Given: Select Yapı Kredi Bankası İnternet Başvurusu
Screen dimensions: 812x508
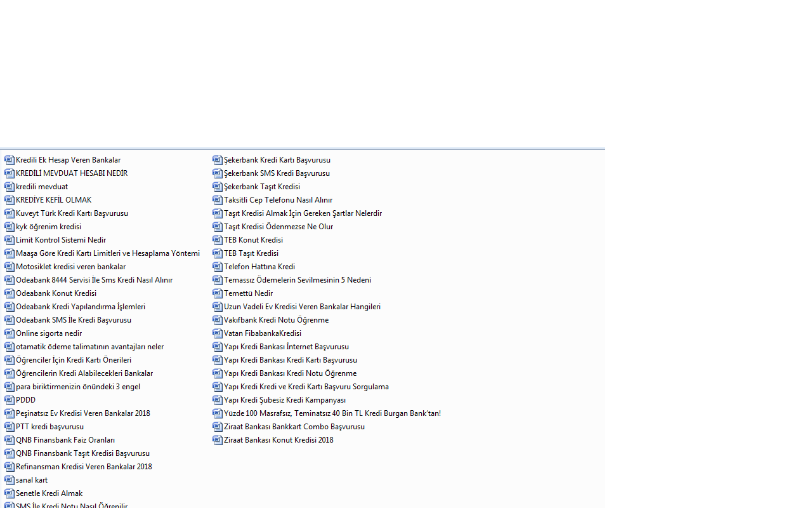Looking at the screenshot, I should (x=286, y=347).
